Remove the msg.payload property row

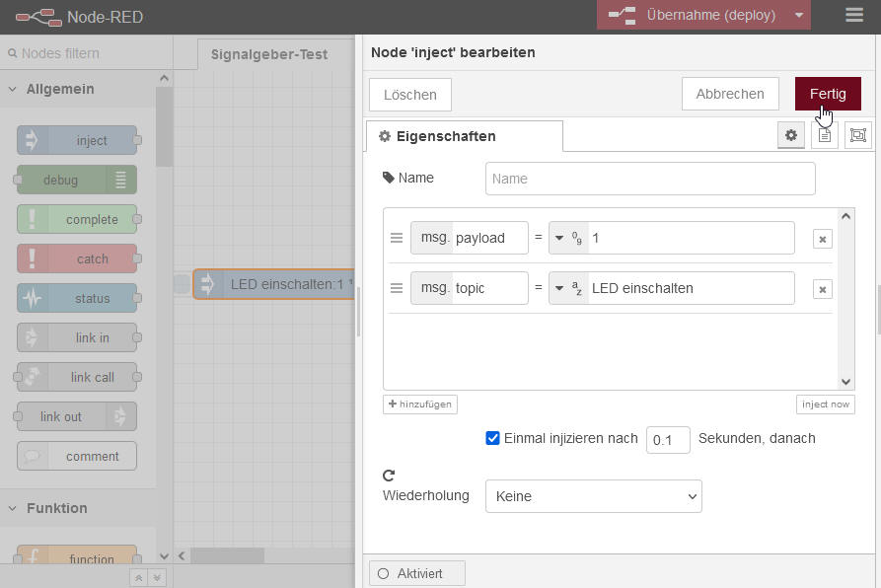point(823,239)
